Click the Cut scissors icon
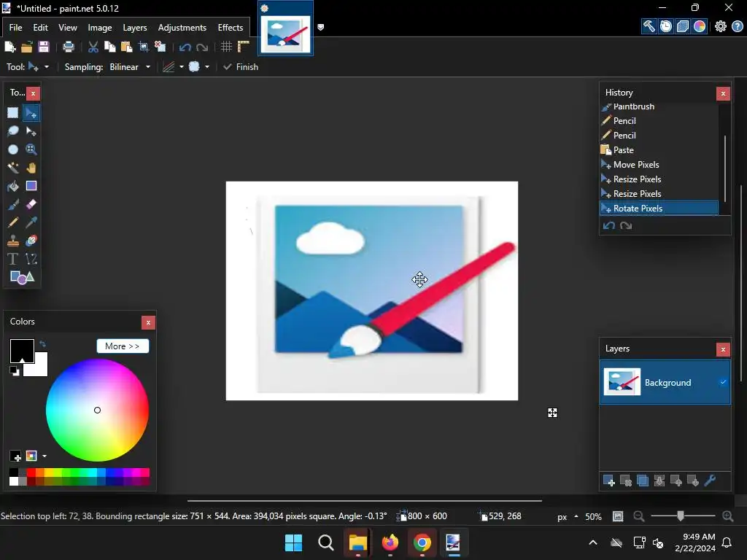747x560 pixels. point(93,47)
